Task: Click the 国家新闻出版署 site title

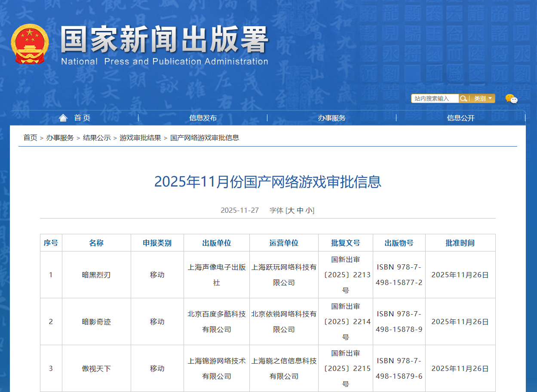Action: point(164,41)
